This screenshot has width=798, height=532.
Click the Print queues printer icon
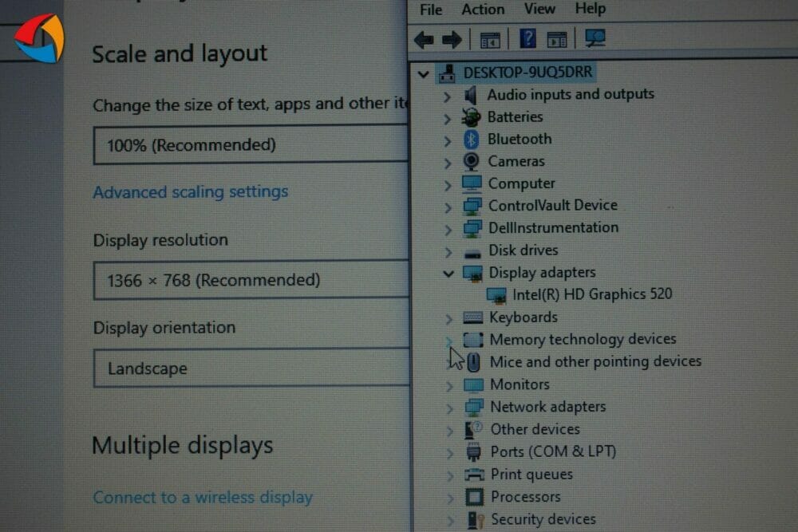pos(474,475)
